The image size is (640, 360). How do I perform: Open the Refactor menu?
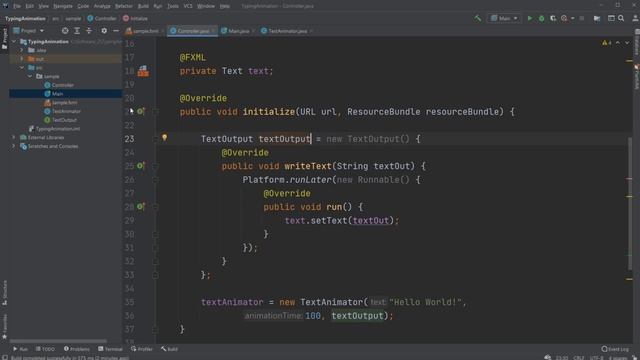124,6
